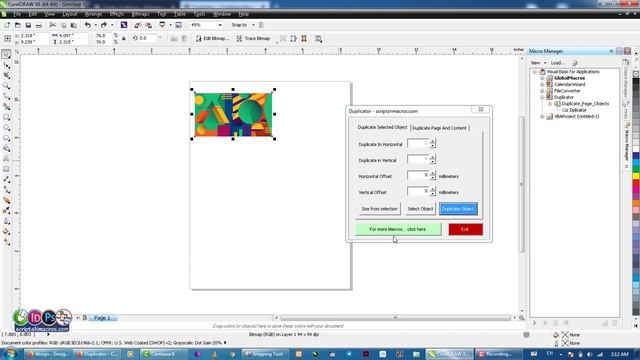Select the Pick tool in toolbox

point(6,54)
